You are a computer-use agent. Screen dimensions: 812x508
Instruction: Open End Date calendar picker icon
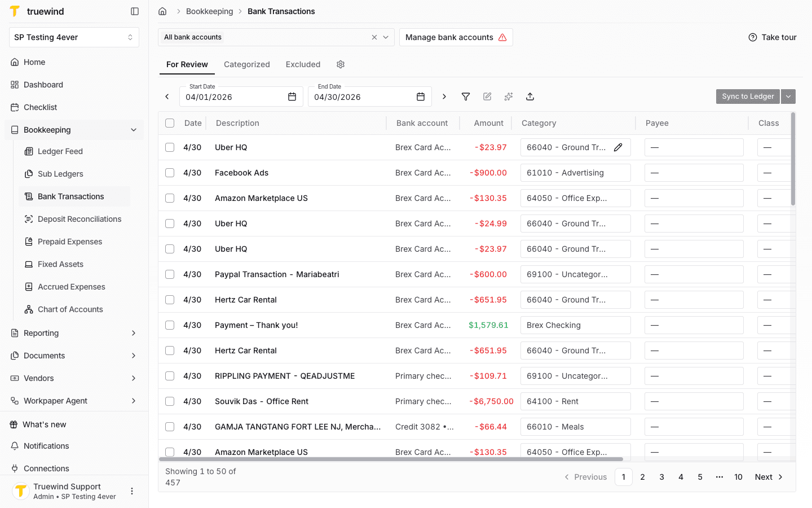click(x=421, y=97)
